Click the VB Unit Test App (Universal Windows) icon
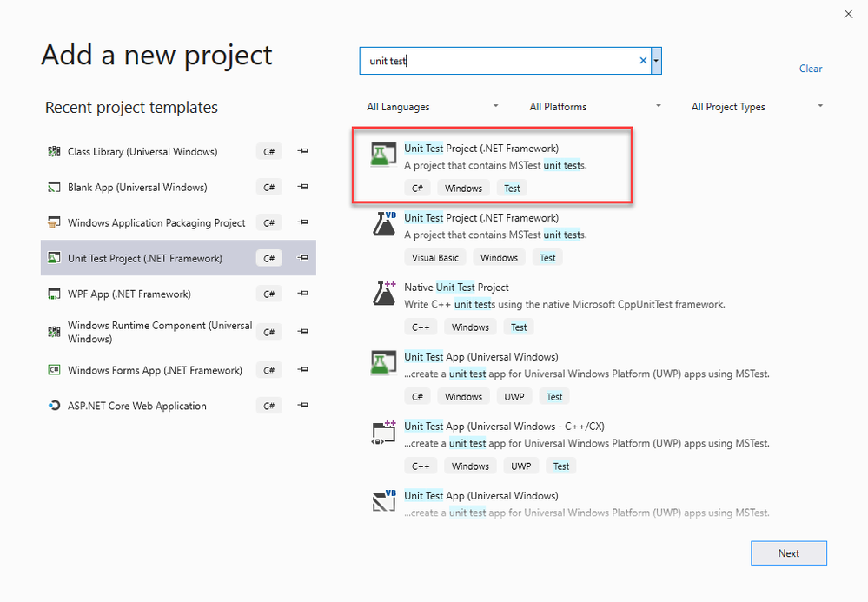Viewport: 868px width, 602px height. pos(384,501)
